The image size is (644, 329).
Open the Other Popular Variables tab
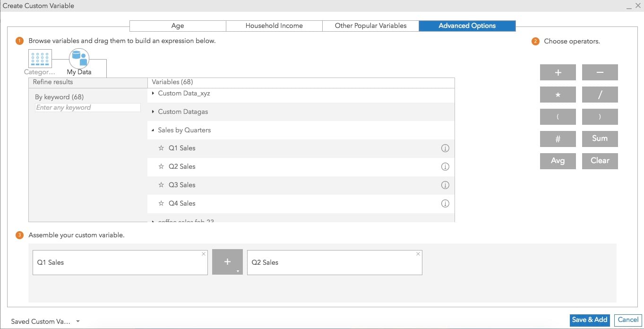point(370,26)
